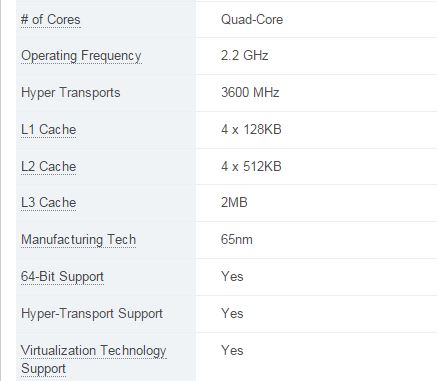Screen dimensions: 437x381
Task: Select the 2MB L3 cache value
Action: [234, 203]
